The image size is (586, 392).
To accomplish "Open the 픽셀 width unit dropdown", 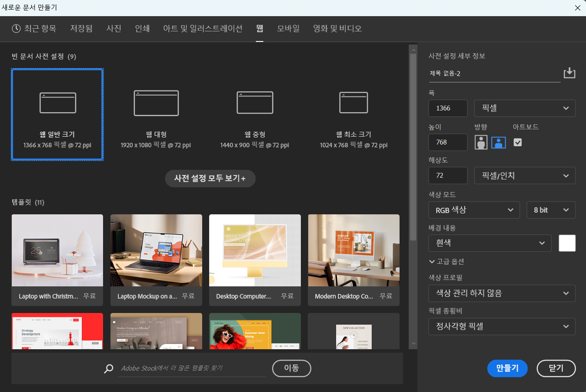I will (x=524, y=108).
